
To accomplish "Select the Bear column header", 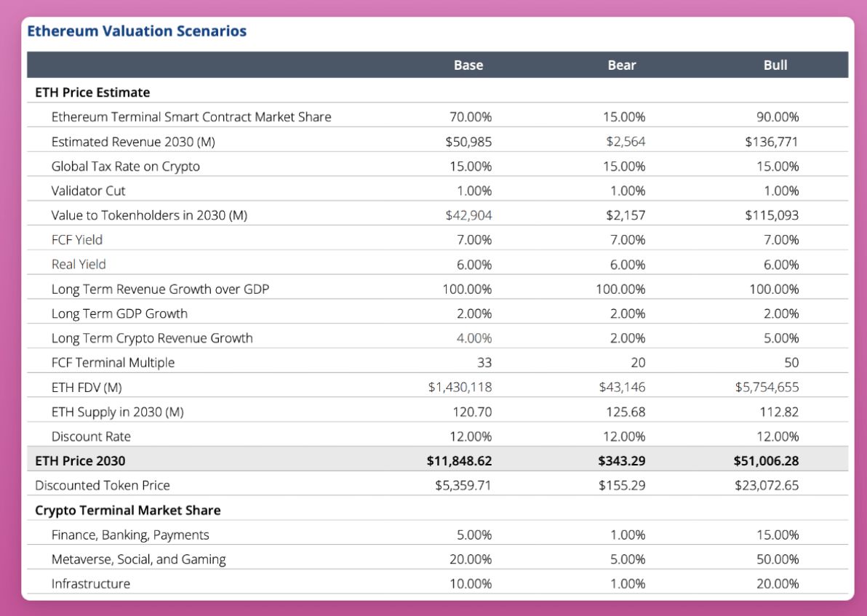I will click(622, 65).
